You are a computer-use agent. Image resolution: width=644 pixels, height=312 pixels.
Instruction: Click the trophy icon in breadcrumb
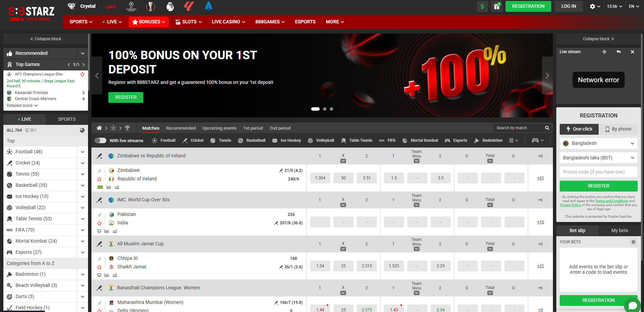tap(127, 128)
